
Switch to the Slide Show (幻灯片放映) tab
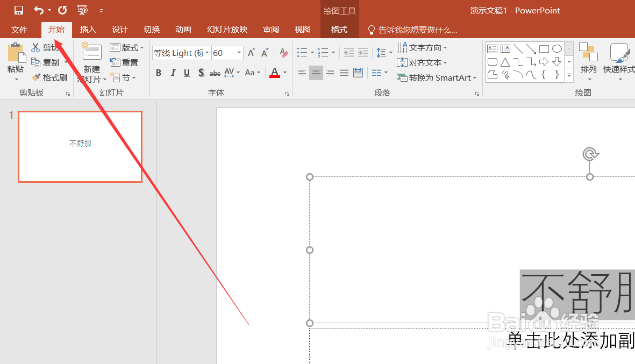pyautogui.click(x=227, y=30)
